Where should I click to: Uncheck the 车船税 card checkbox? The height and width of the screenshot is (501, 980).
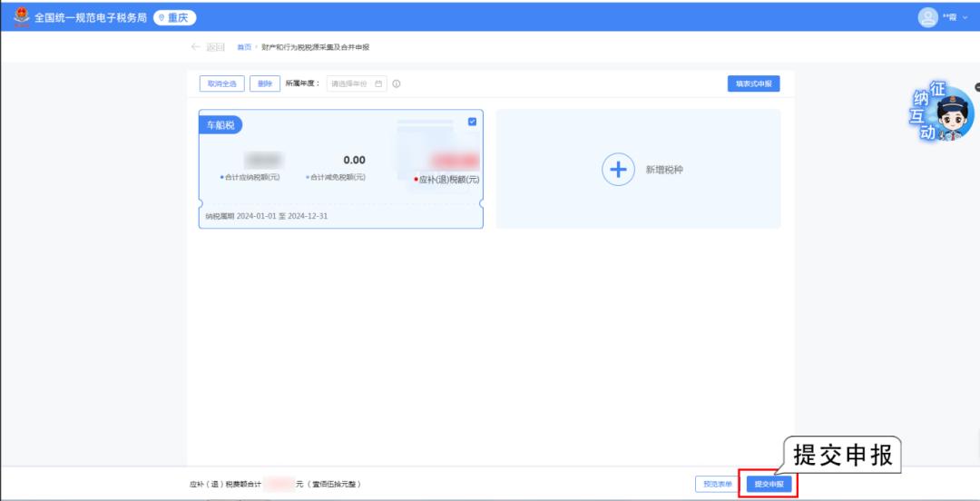472,122
